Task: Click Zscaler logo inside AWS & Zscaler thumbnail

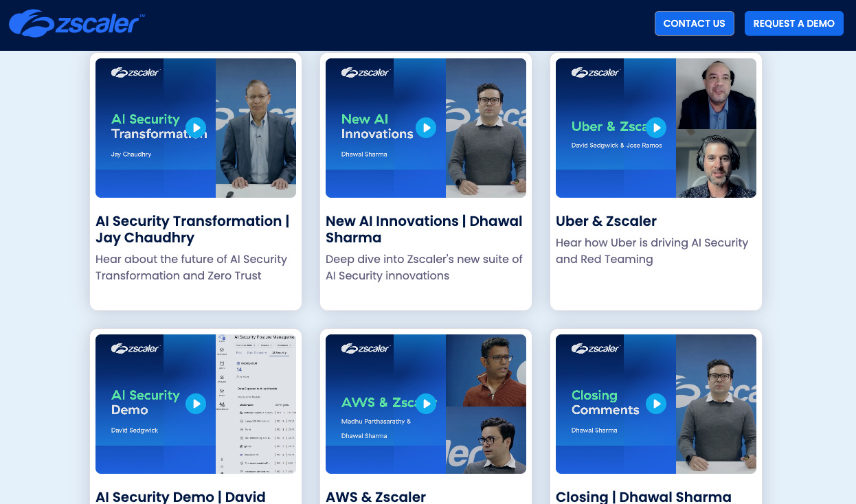Action: [x=365, y=348]
